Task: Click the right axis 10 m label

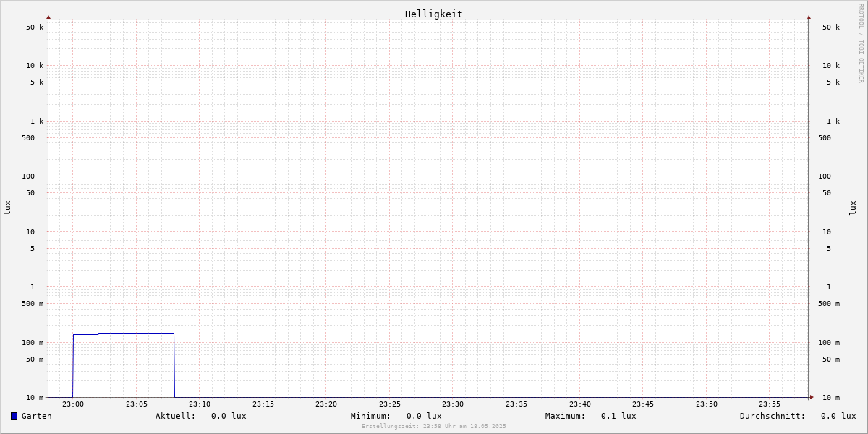Action: click(831, 398)
